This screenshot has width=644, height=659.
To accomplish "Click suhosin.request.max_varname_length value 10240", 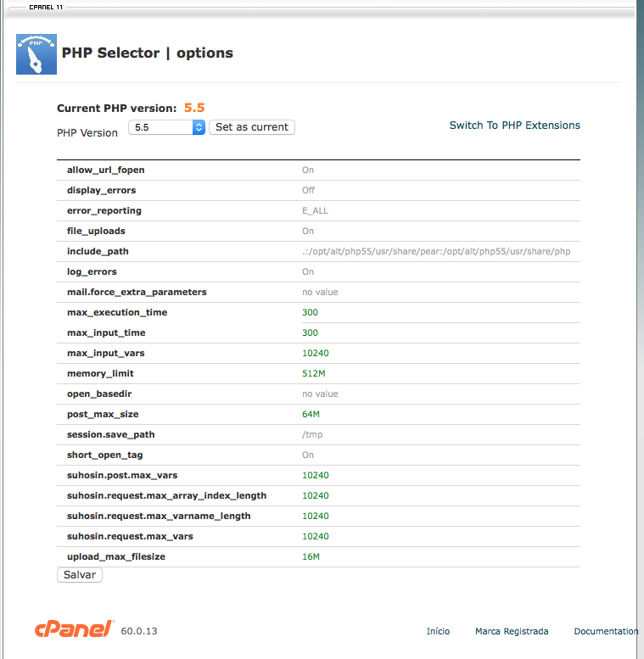I will pos(316,517).
